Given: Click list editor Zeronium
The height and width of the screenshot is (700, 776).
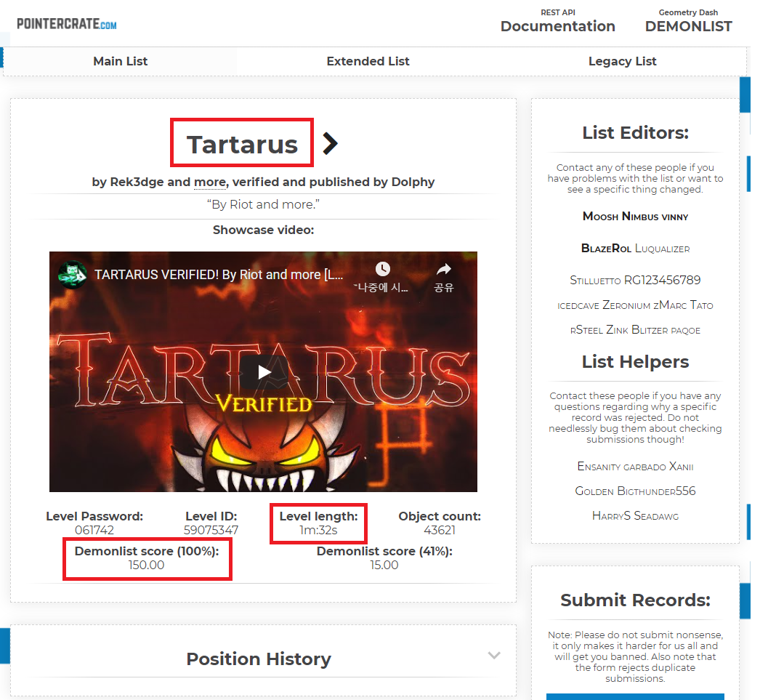Looking at the screenshot, I should (626, 305).
